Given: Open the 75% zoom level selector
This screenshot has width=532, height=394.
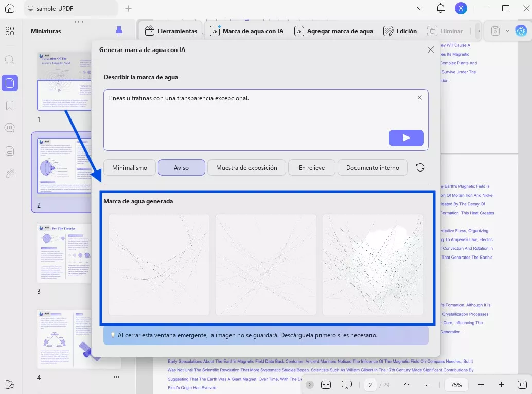Looking at the screenshot, I should point(456,385).
